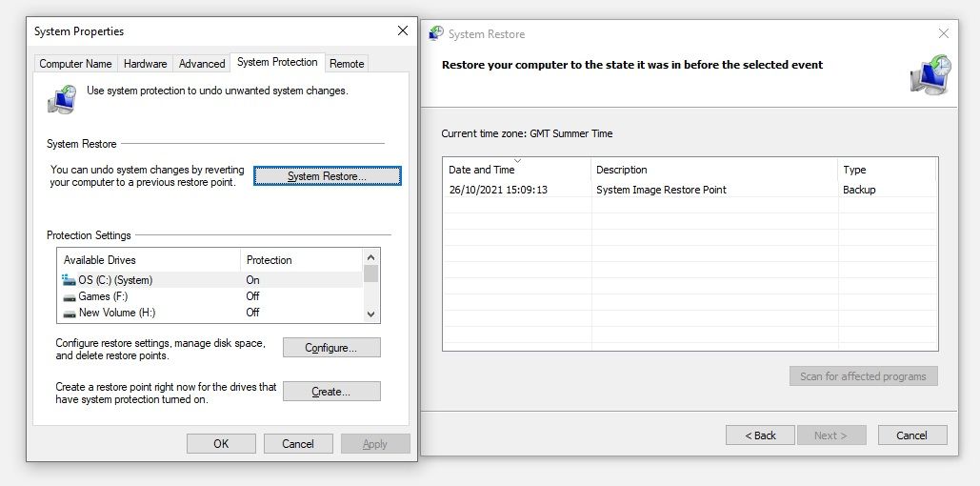The image size is (980, 486).
Task: Click System Image Restore Point description
Action: point(661,190)
